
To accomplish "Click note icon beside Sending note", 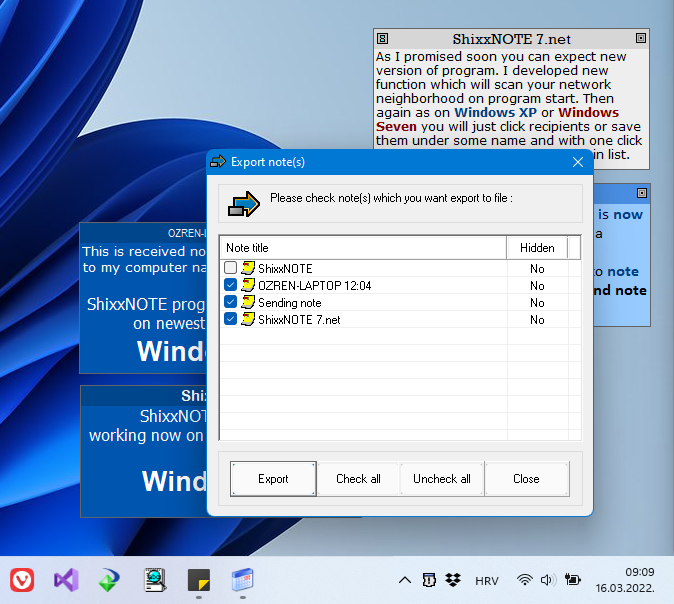I will point(248,302).
